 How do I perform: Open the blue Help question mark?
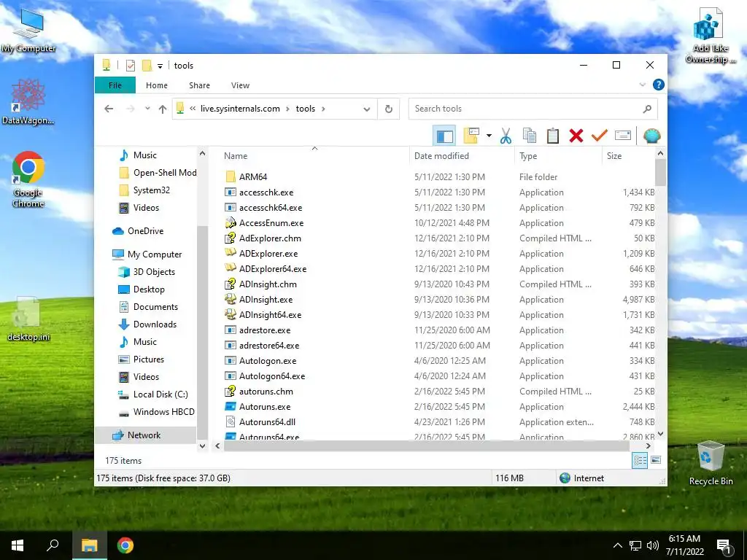[x=659, y=85]
